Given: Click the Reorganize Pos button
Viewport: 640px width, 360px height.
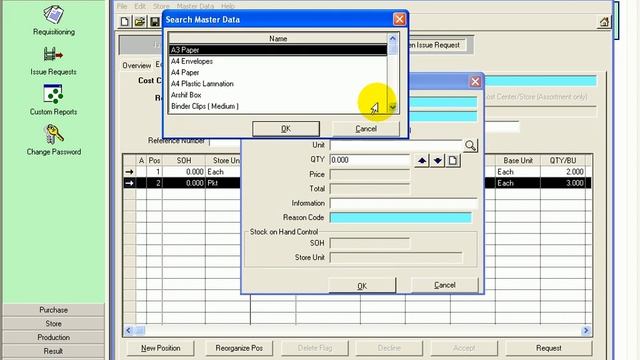Looking at the screenshot, I should pos(239,348).
